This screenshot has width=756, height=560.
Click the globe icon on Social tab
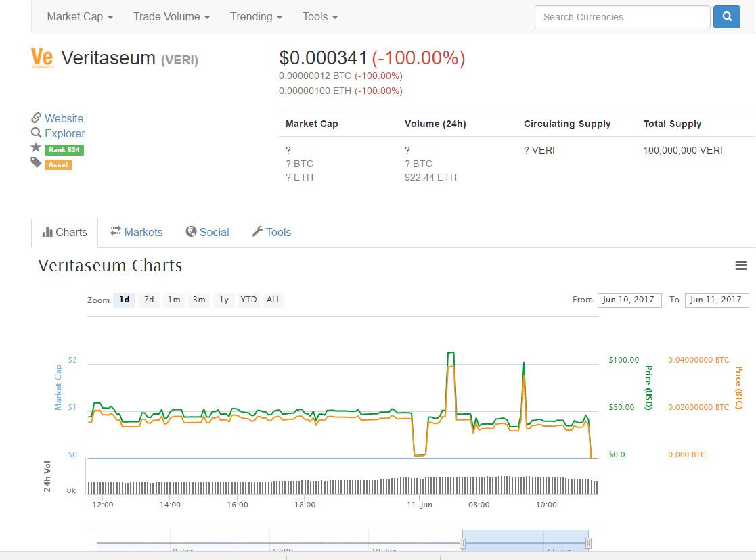pos(191,232)
